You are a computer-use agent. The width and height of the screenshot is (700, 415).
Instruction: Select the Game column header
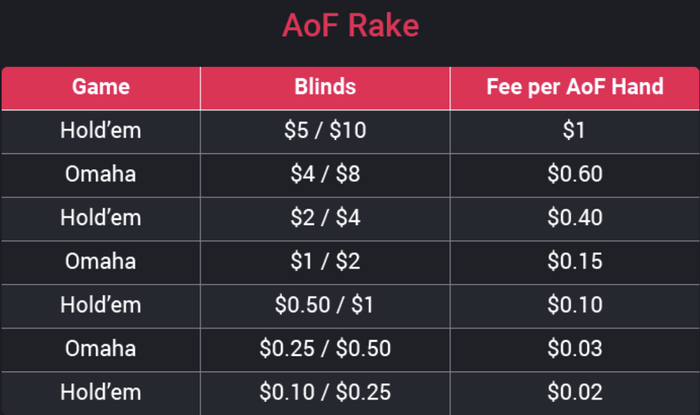point(100,87)
